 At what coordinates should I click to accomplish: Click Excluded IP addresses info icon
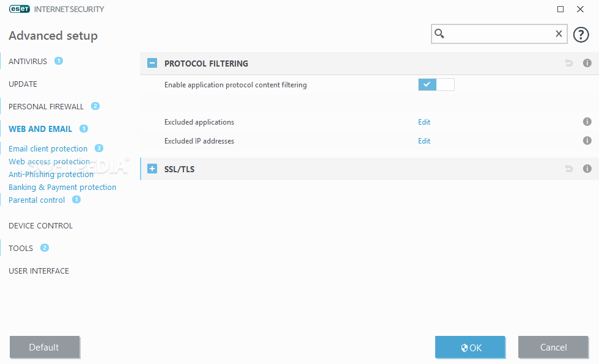point(587,140)
